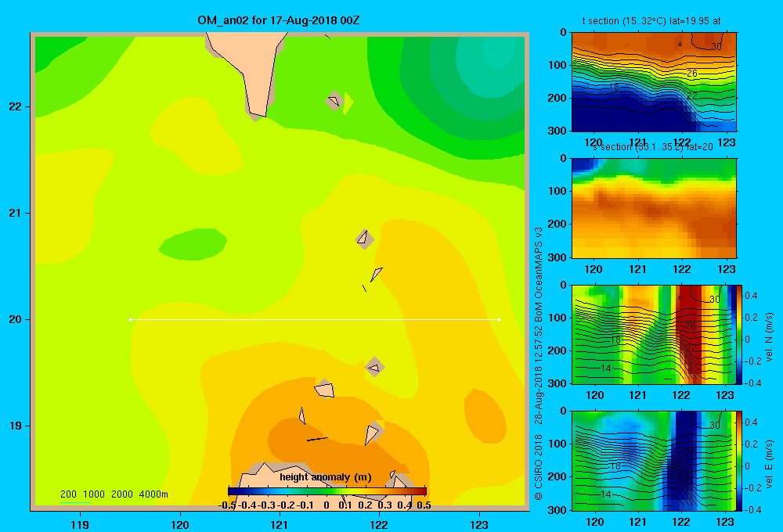This screenshot has width=783, height=532.
Task: Click the 0.4 tick on vel. N scale
Action: (x=751, y=296)
